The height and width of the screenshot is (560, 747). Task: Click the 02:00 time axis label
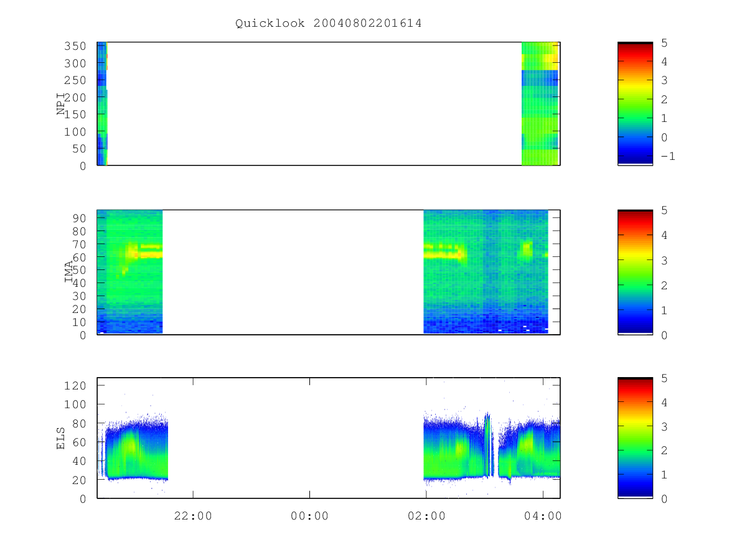pos(426,516)
